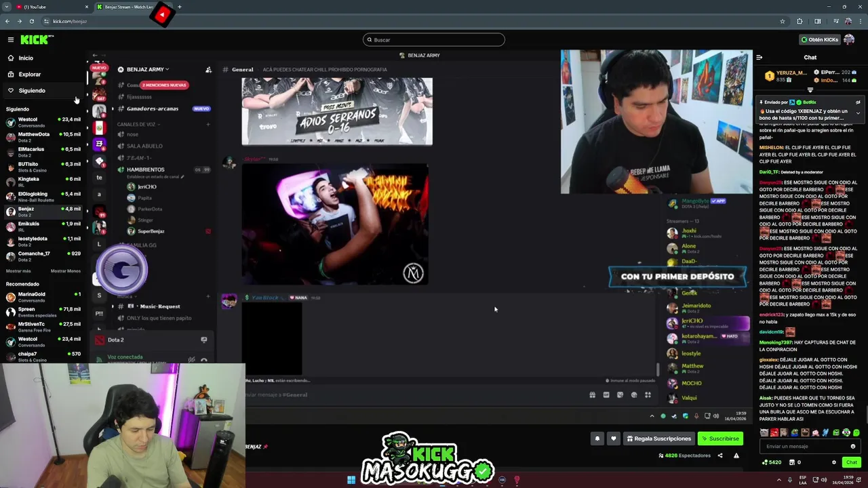Click Mostrar Menos in sidebar

click(66, 271)
